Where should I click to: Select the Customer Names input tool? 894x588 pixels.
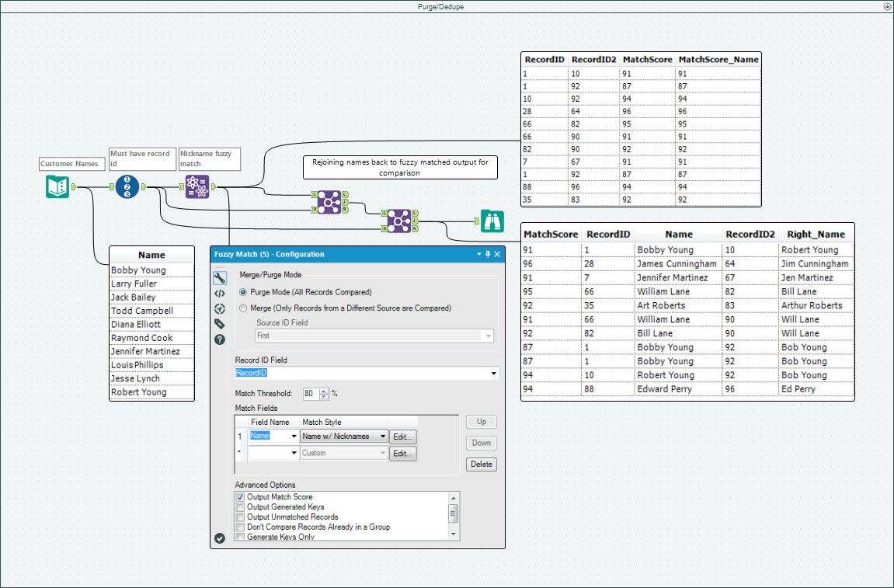[58, 187]
